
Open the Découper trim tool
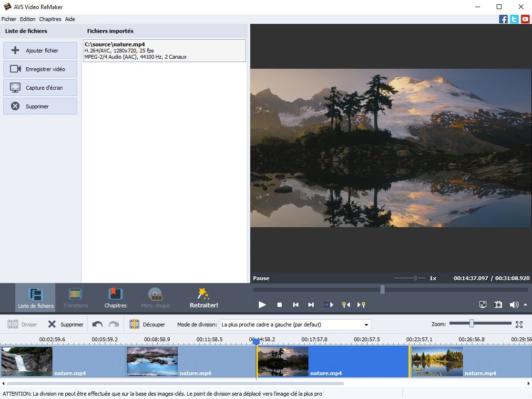[x=147, y=324]
